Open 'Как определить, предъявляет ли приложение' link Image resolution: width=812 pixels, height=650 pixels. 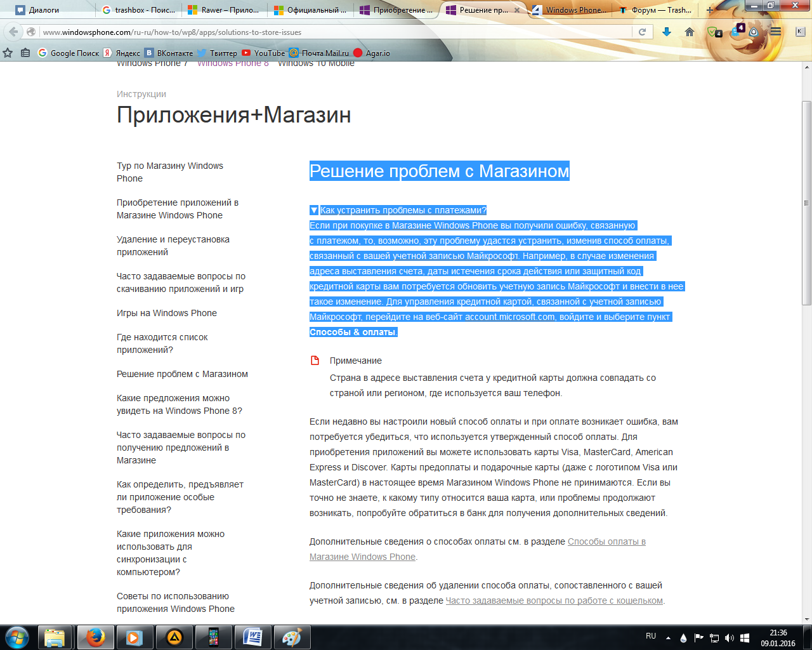pyautogui.click(x=180, y=497)
